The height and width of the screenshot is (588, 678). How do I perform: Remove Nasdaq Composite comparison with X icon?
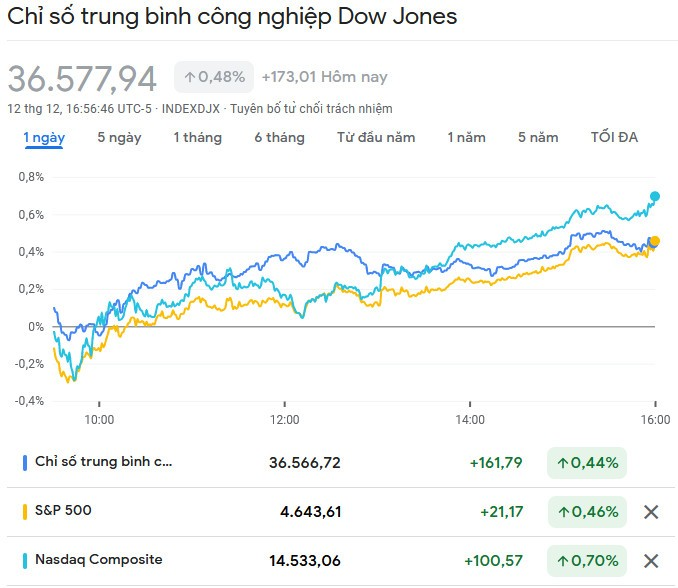[x=650, y=560]
